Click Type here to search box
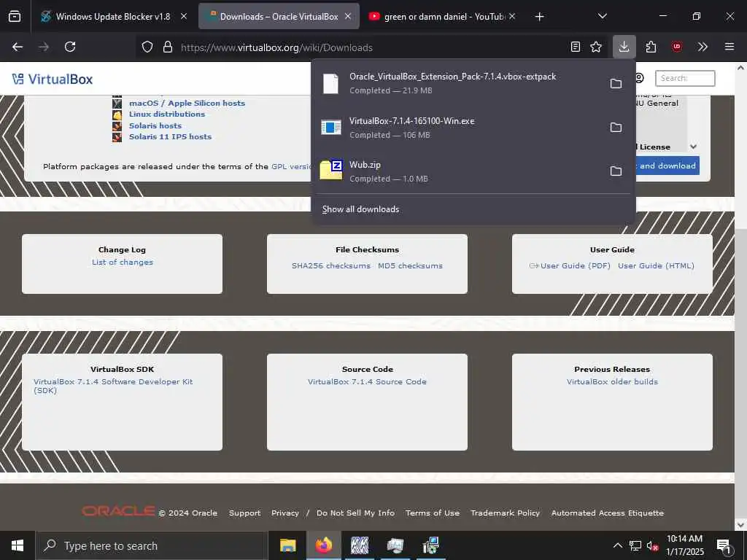 (152, 545)
